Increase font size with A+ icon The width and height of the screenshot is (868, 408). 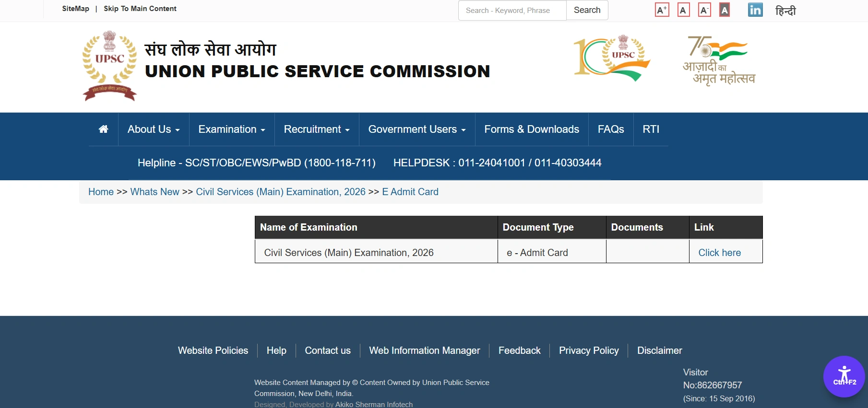click(x=662, y=10)
